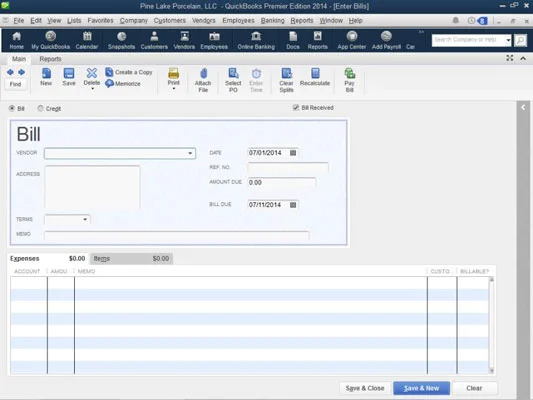Switch to the Main ribbon tab
The height and width of the screenshot is (400, 533).
19,59
